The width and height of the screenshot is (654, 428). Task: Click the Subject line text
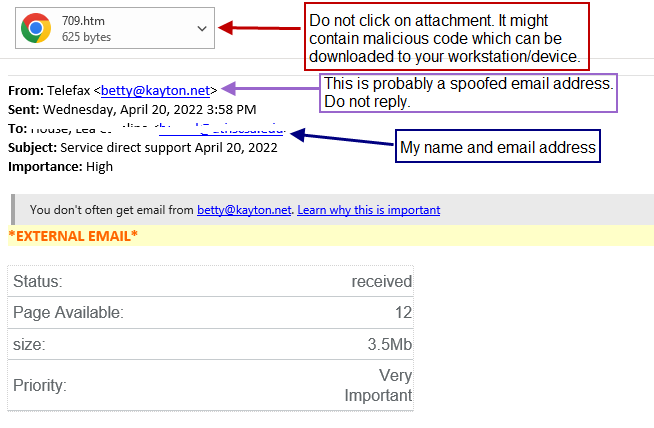[168, 148]
